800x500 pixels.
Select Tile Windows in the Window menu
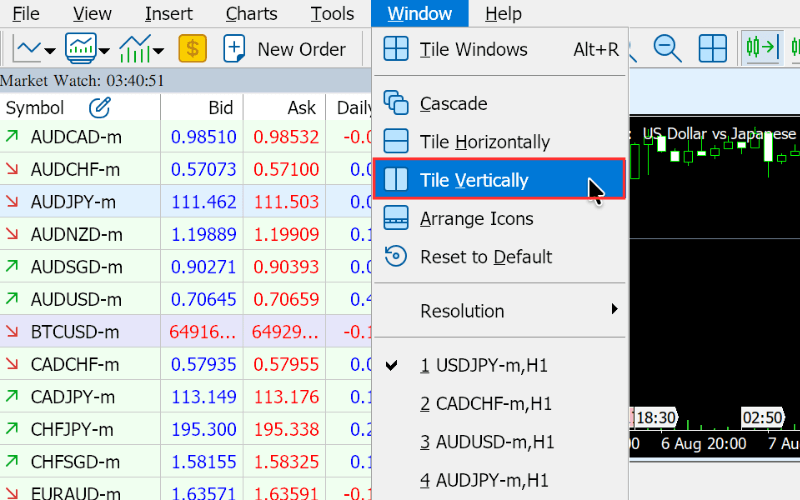500,49
